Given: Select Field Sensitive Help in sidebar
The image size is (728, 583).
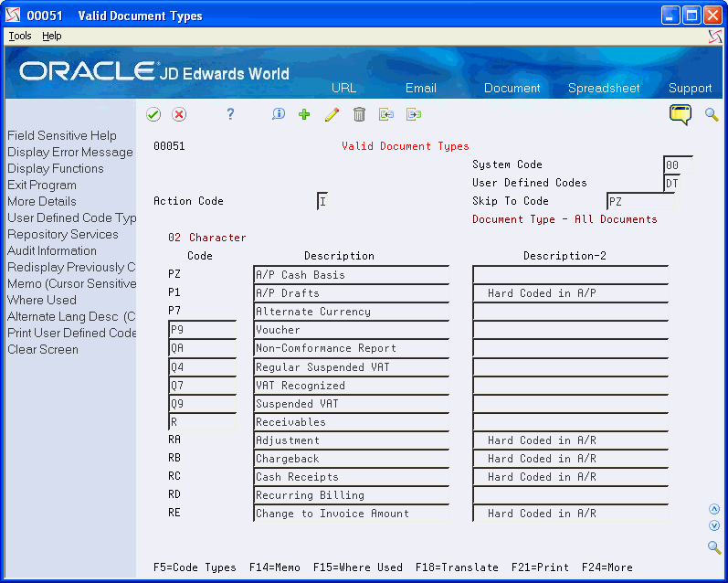Looking at the screenshot, I should 62,135.
